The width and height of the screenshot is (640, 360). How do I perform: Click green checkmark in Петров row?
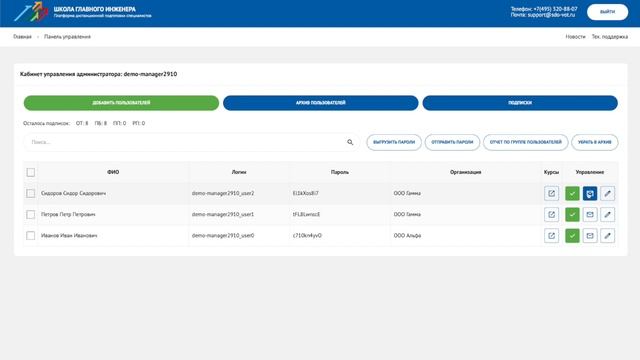[x=572, y=214]
